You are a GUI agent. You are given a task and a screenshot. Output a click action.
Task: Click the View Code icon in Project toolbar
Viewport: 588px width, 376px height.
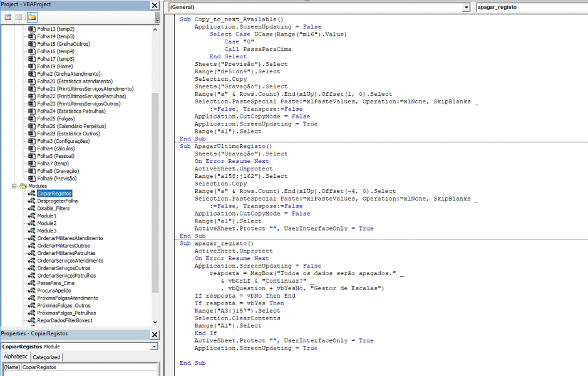pos(8,17)
